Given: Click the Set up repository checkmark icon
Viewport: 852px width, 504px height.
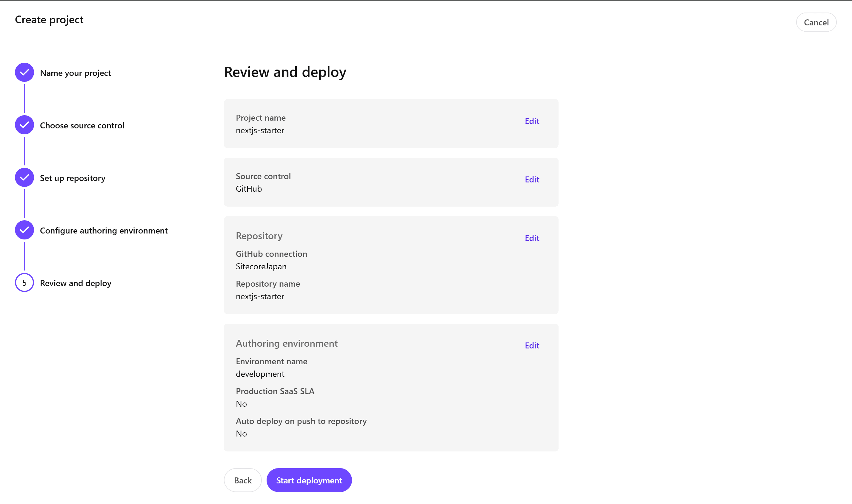Looking at the screenshot, I should pyautogui.click(x=24, y=178).
